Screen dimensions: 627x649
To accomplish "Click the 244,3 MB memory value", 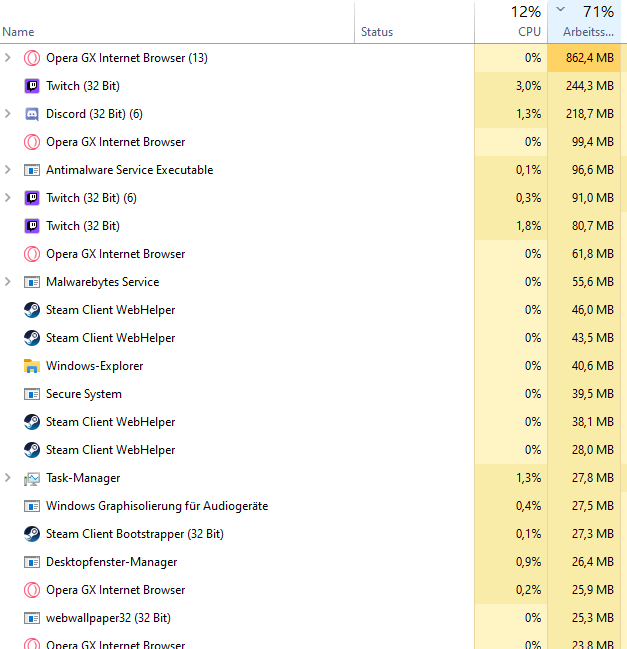I will (x=590, y=86).
